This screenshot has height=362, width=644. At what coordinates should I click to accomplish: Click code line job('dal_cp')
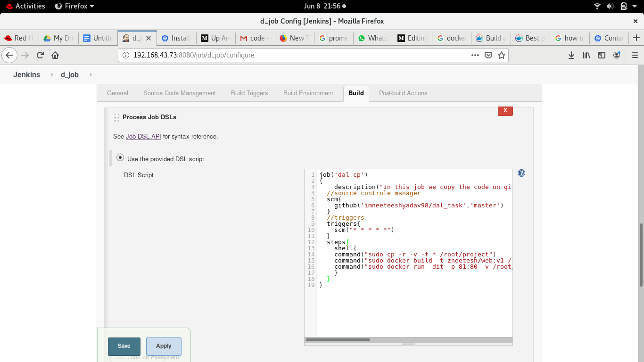pyautogui.click(x=343, y=175)
